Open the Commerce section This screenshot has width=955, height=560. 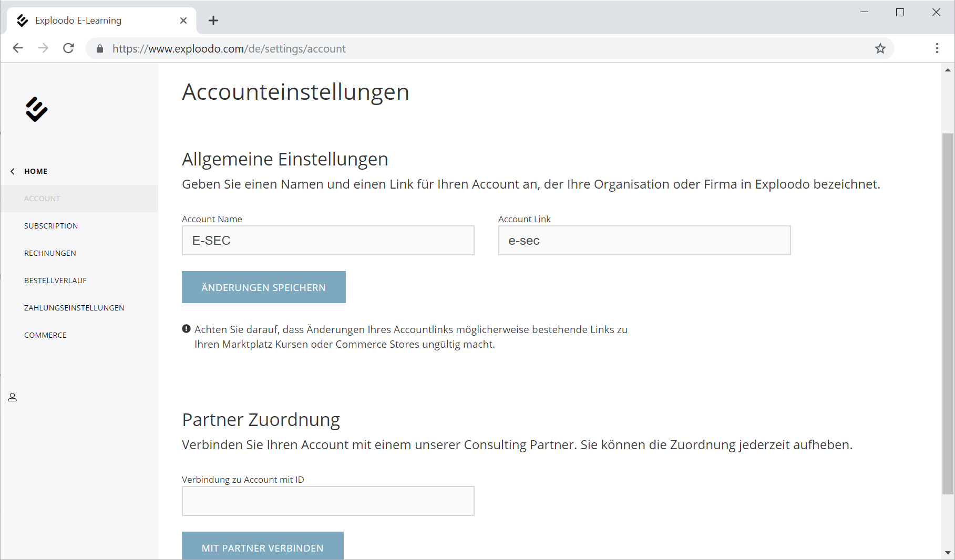coord(45,335)
